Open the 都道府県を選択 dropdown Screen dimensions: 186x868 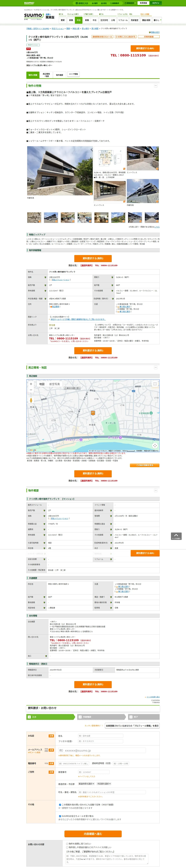click(x=86, y=784)
